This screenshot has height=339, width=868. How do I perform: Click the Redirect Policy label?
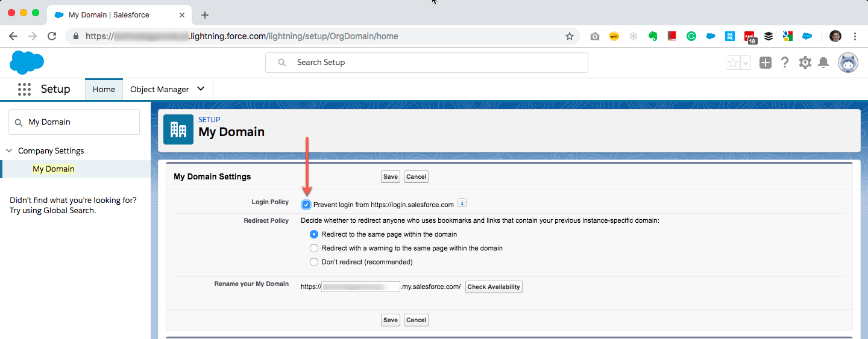[266, 221]
